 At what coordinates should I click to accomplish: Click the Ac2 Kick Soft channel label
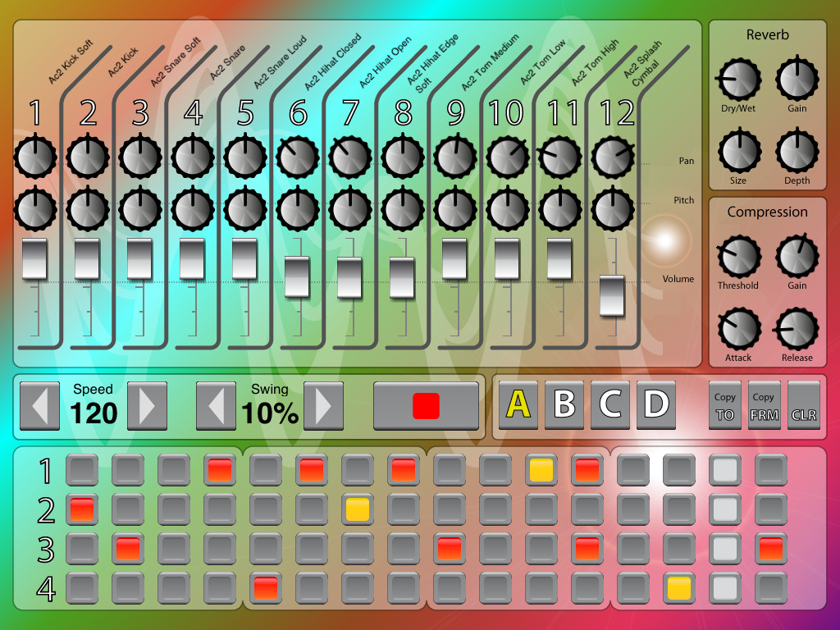71,62
